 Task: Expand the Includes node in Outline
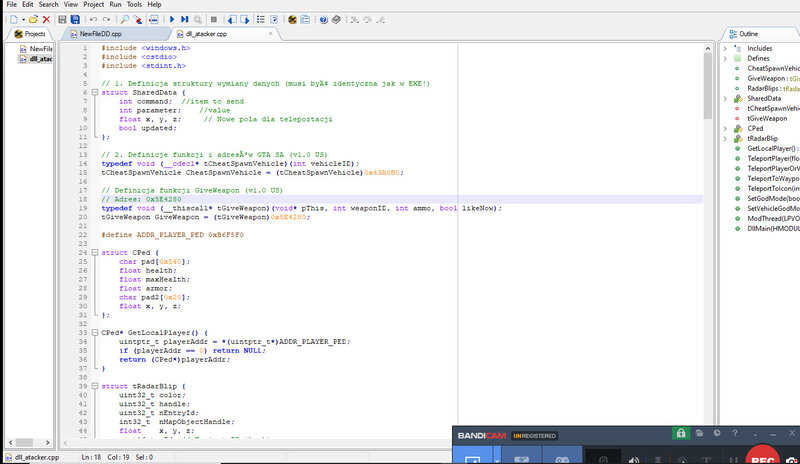pos(726,48)
